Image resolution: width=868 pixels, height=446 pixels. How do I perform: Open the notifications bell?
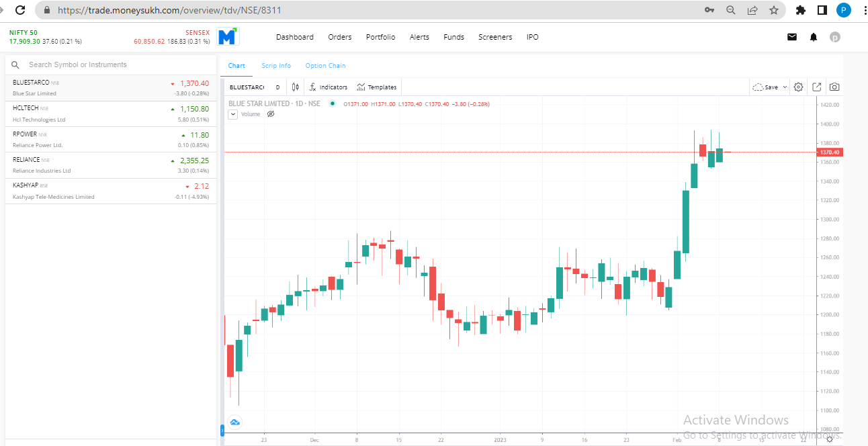pyautogui.click(x=814, y=37)
